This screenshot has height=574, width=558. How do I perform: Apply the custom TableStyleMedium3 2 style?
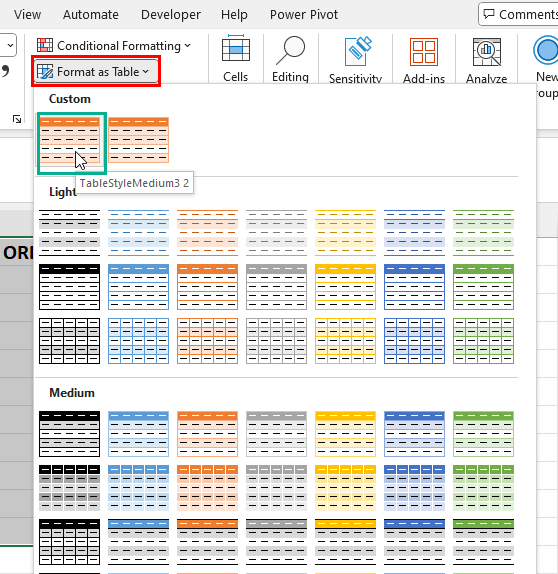click(70, 140)
